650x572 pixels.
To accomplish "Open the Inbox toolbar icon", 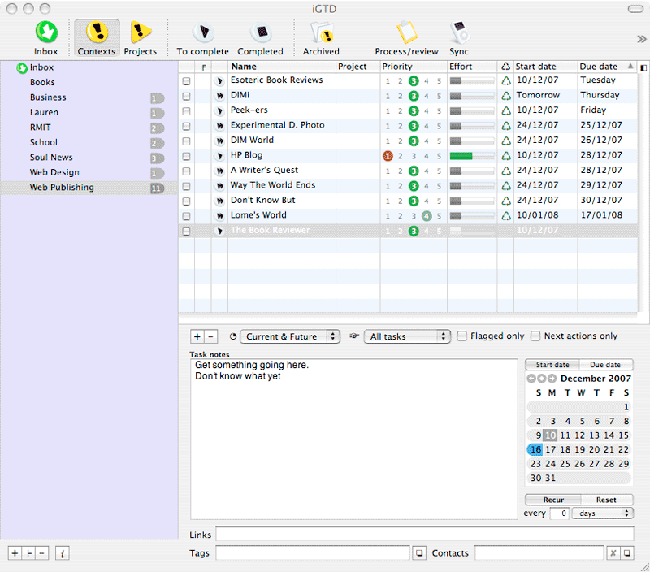I will coord(46,35).
